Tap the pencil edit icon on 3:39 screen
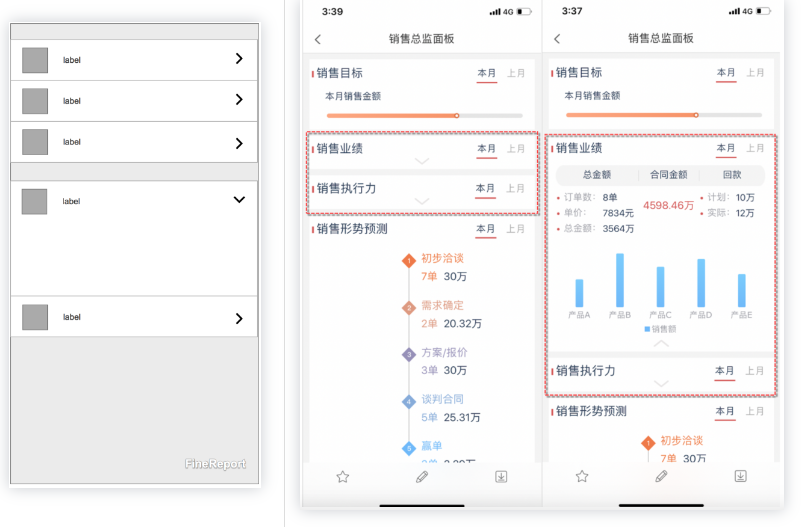 coord(422,477)
